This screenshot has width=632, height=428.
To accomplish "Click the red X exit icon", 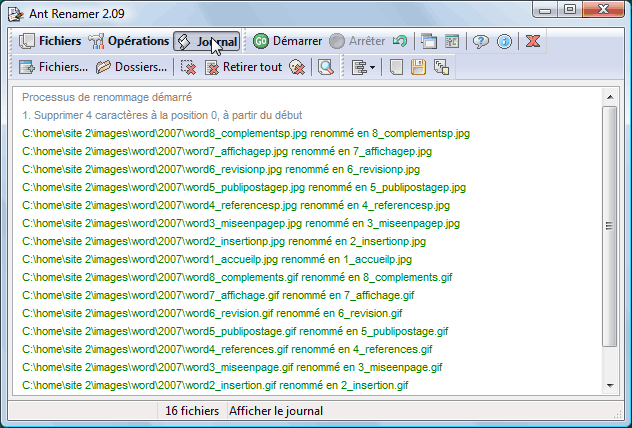I will [x=534, y=41].
